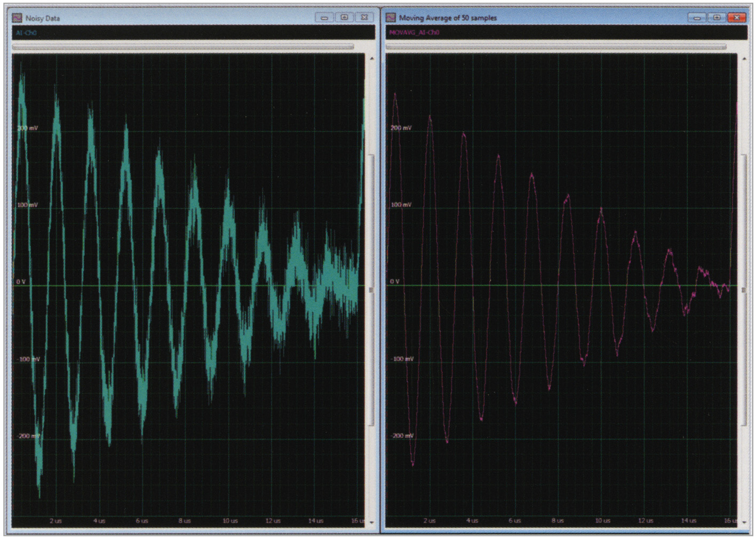The image size is (756, 539).
Task: Click scroll-up arrow in Moving Average window
Action: [744, 58]
